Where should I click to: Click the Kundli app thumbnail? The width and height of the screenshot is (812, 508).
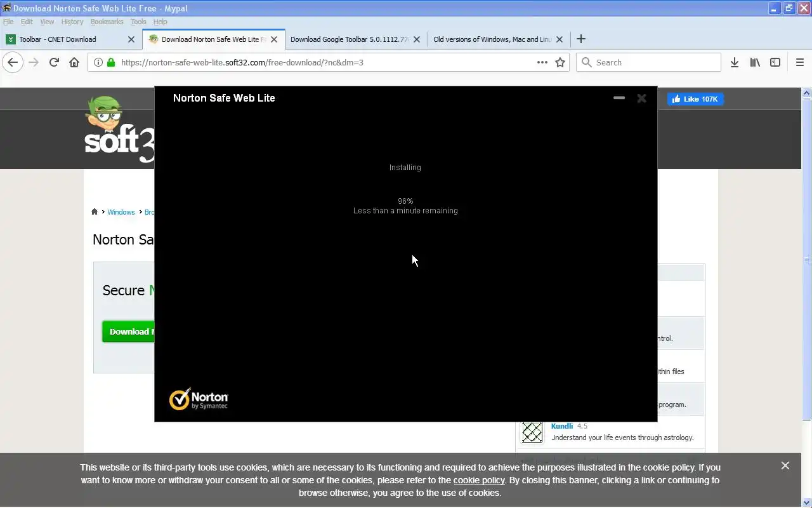(x=532, y=432)
